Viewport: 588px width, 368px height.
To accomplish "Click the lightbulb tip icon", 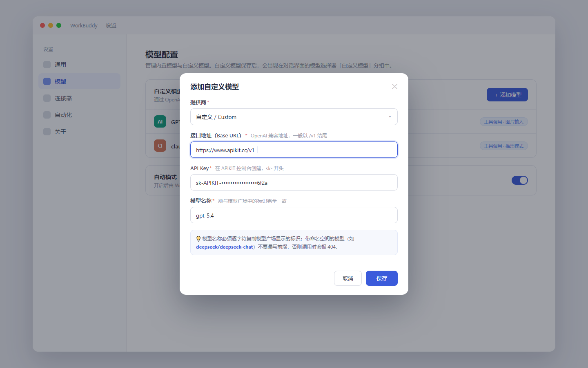I will pyautogui.click(x=198, y=239).
